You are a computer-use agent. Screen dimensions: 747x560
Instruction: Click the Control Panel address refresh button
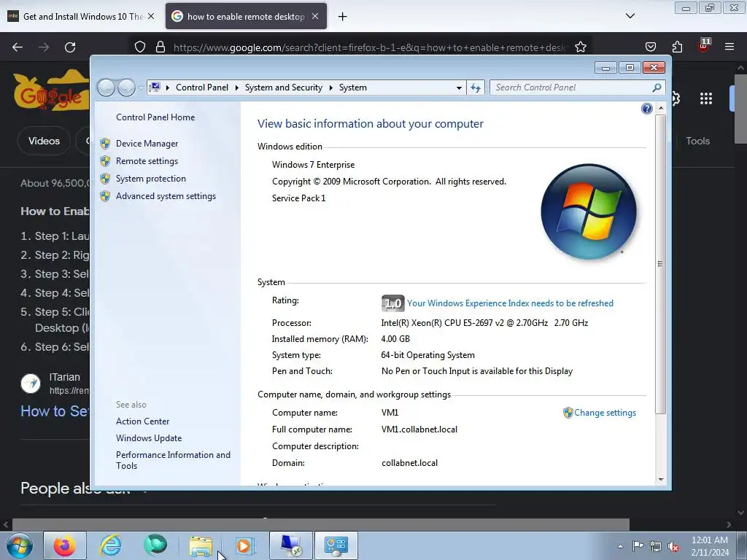[x=476, y=87]
